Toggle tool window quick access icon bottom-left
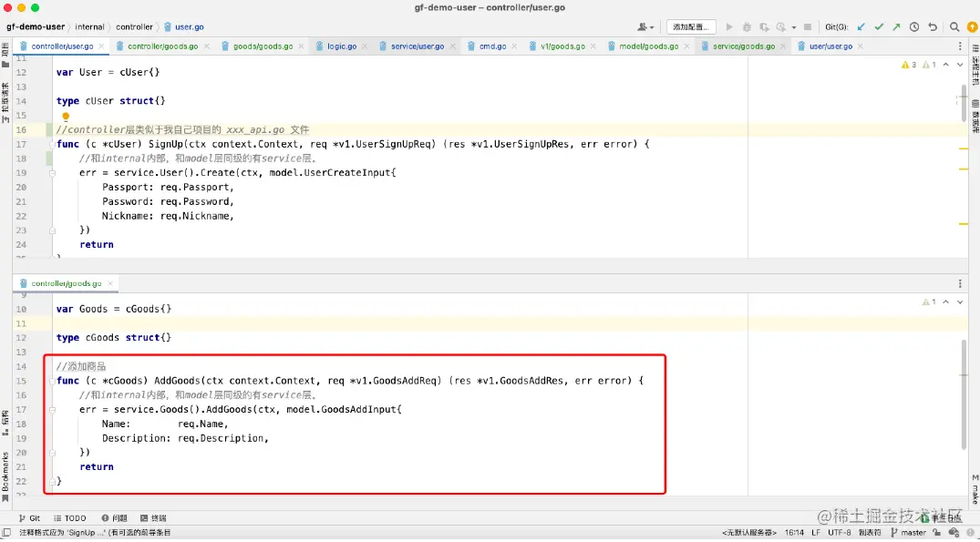 tap(6, 533)
